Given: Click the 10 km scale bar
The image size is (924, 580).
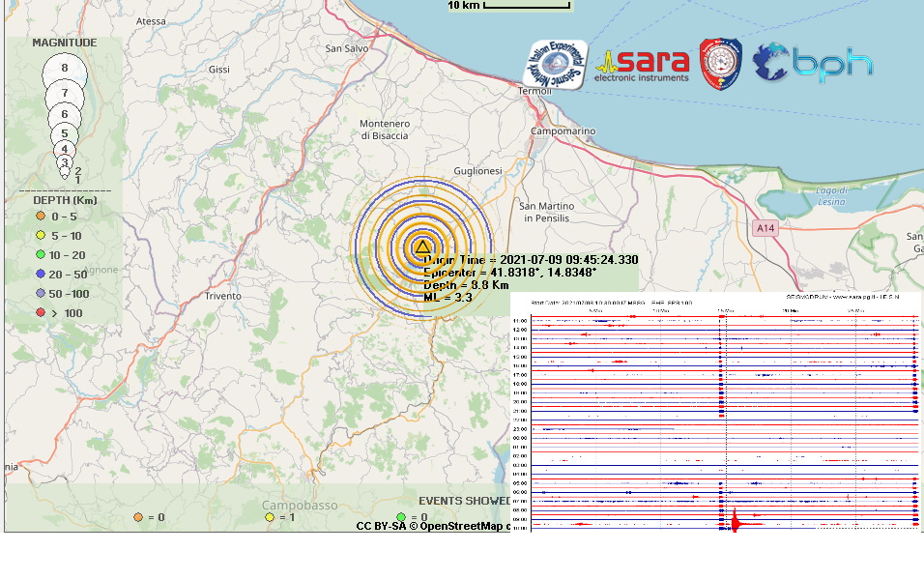Looking at the screenshot, I should point(511,6).
